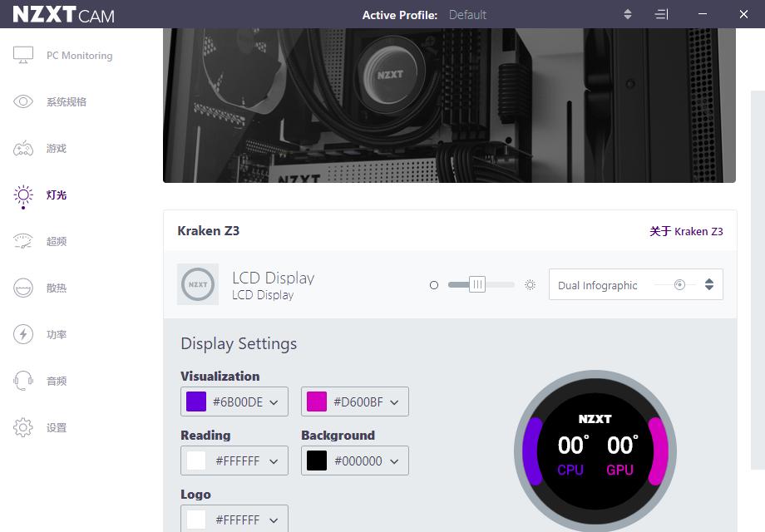
Task: Click the gear icon for 设置
Action: tap(23, 427)
